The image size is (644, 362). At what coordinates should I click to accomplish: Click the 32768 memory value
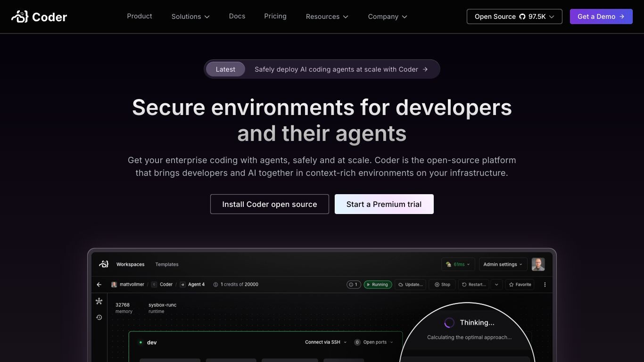point(123,305)
